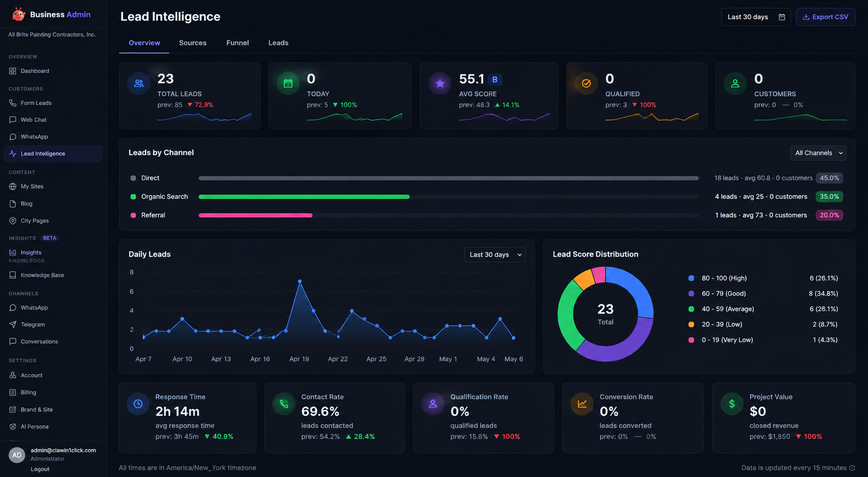The width and height of the screenshot is (868, 477).
Task: Click the Business Admin logo icon
Action: pos(19,14)
